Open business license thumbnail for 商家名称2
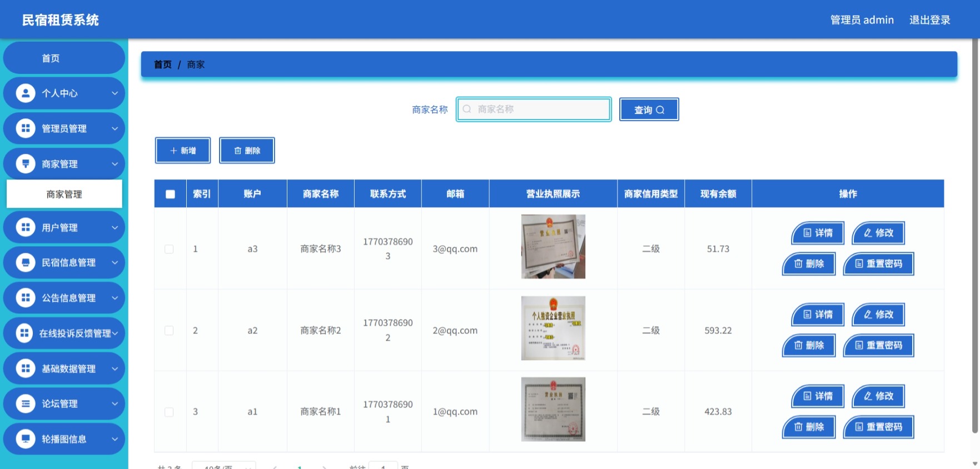The width and height of the screenshot is (980, 469). pos(553,328)
